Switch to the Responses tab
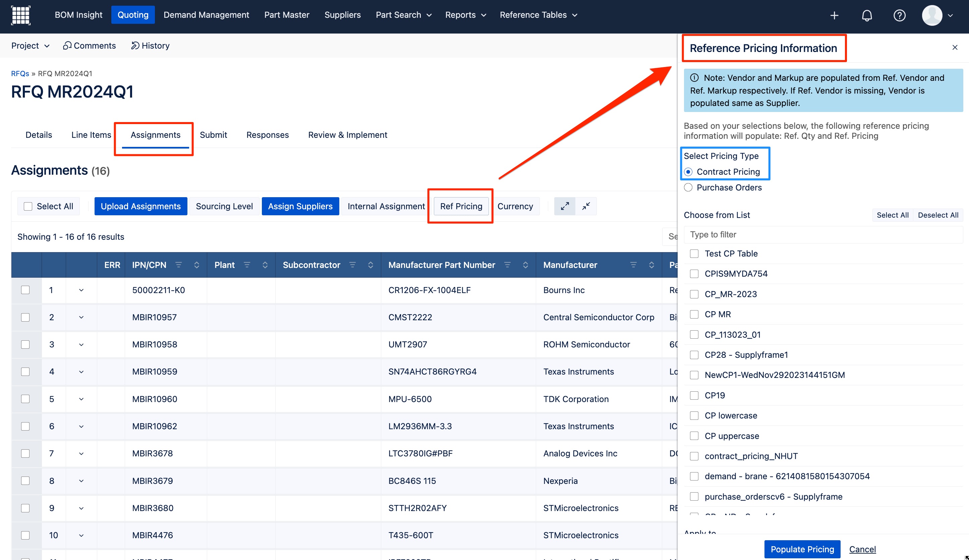 [x=268, y=134]
